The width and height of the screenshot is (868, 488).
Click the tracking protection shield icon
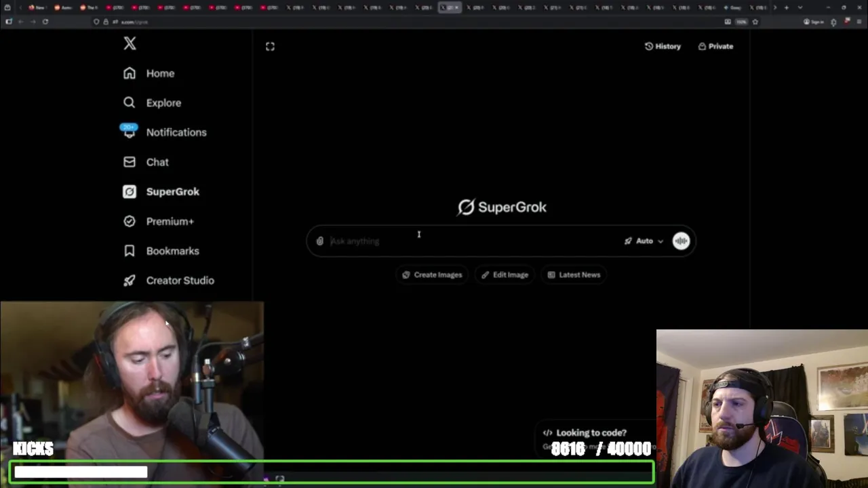click(96, 22)
